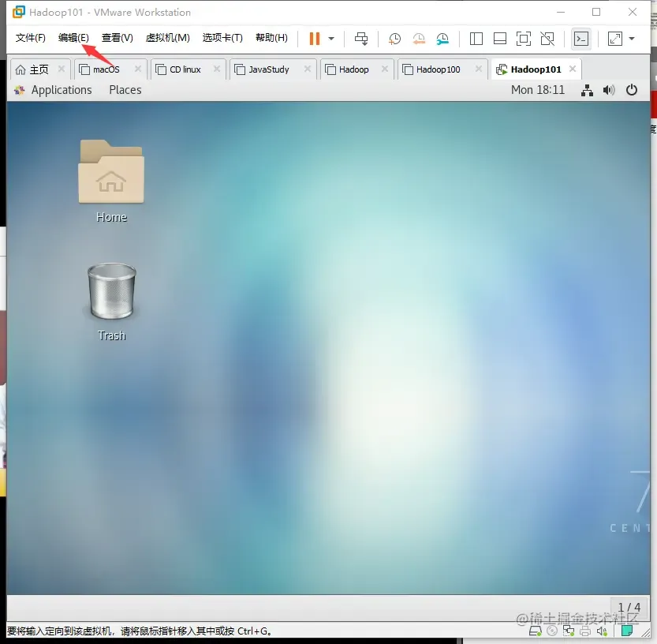Open the 虚拟机(M) menu
The image size is (657, 644).
[167, 38]
